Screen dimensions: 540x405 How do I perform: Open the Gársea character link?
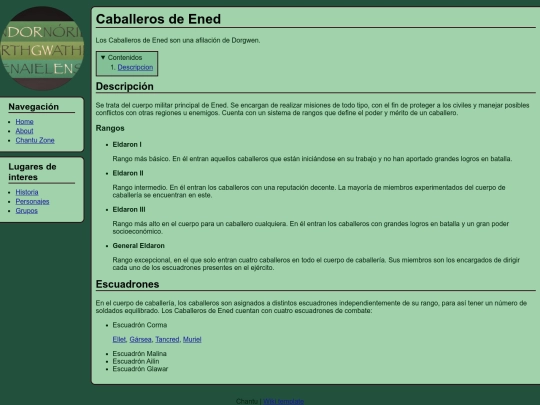coord(141,339)
